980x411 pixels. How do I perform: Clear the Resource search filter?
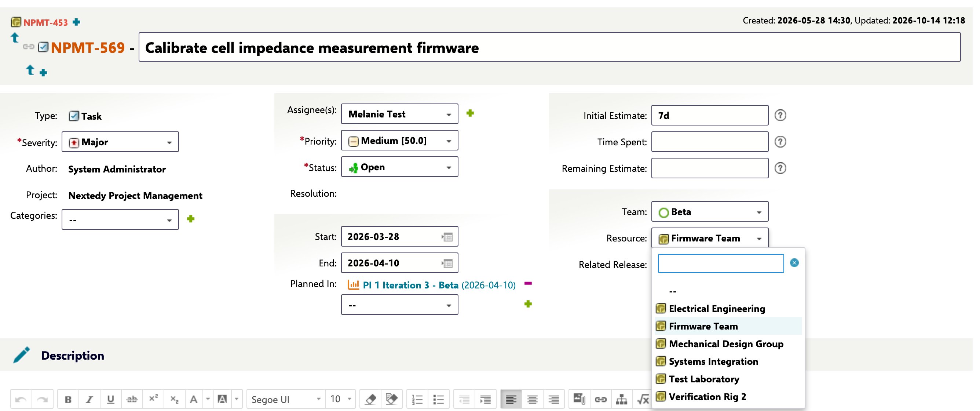click(794, 263)
